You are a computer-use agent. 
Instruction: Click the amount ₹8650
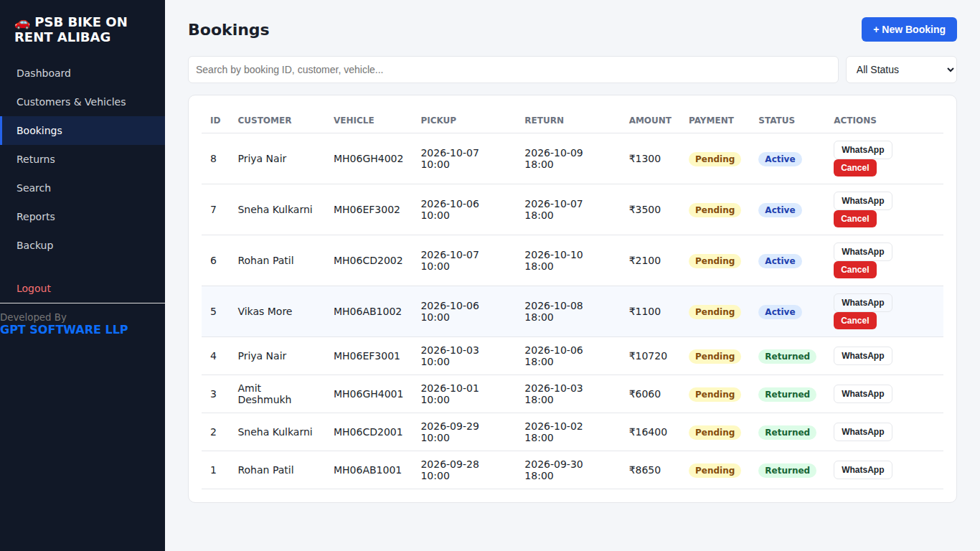pos(645,470)
